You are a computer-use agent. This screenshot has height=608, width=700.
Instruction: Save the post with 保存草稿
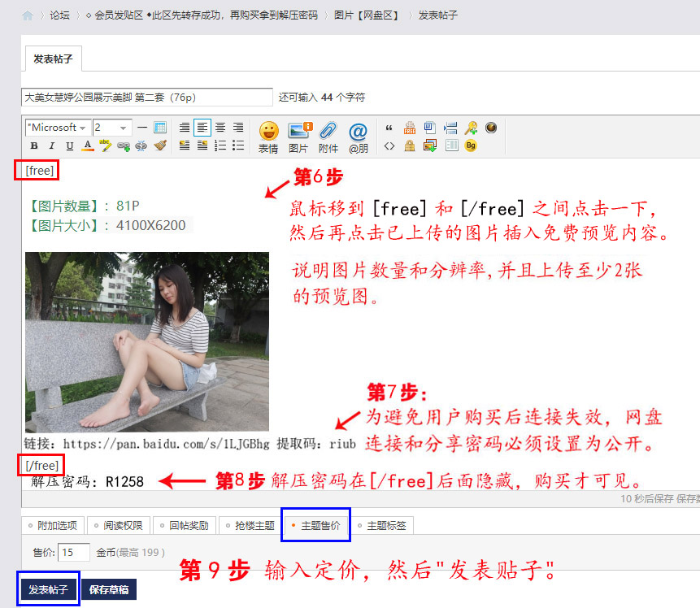point(108,589)
